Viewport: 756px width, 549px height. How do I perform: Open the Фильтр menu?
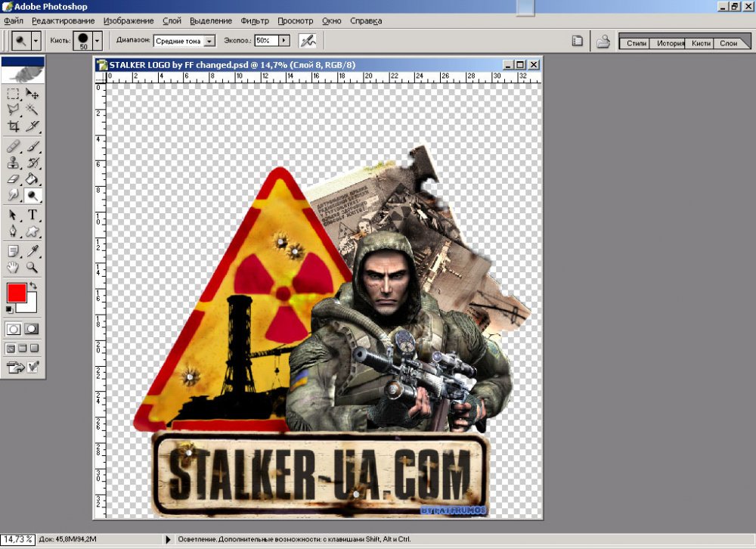tap(255, 20)
